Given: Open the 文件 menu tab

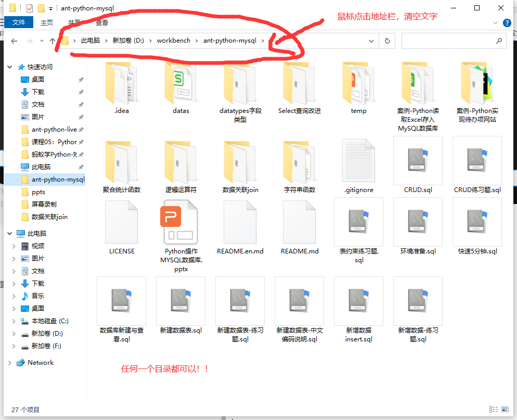Looking at the screenshot, I should (x=19, y=22).
